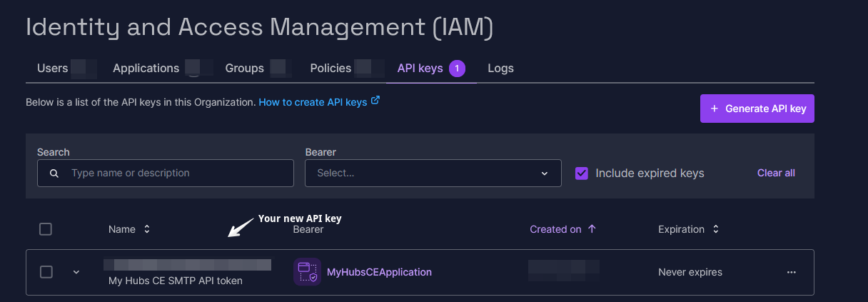Click the Never expires cell
This screenshot has height=302, width=868.
coord(690,272)
